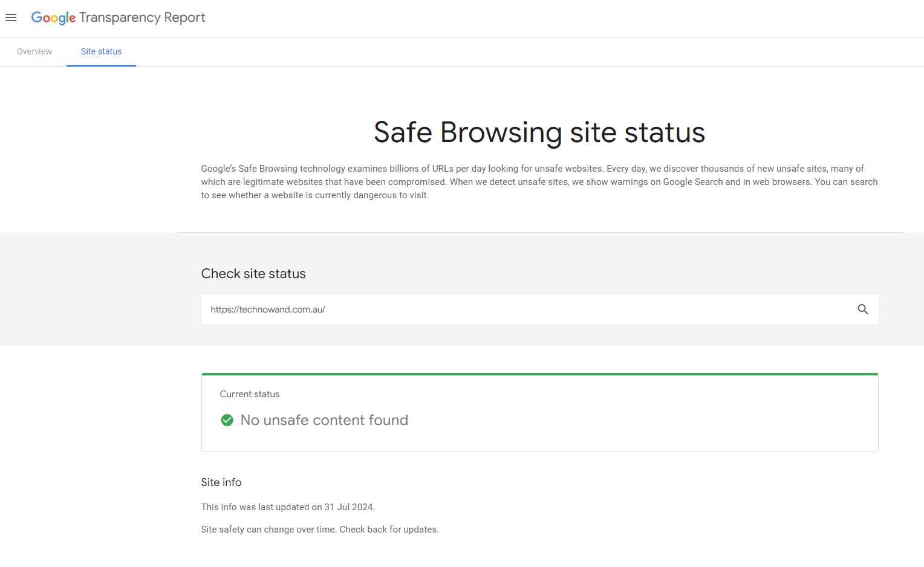Click the Safe Browsing site status heading
This screenshot has width=924, height=567.
539,132
